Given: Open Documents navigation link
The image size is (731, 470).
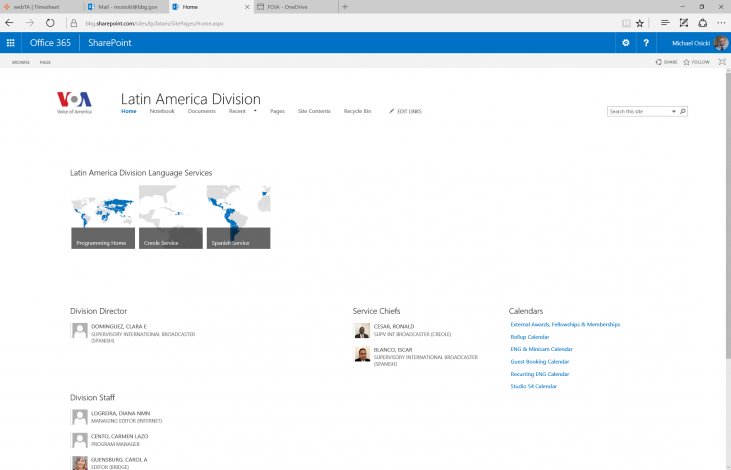Looking at the screenshot, I should (x=201, y=111).
